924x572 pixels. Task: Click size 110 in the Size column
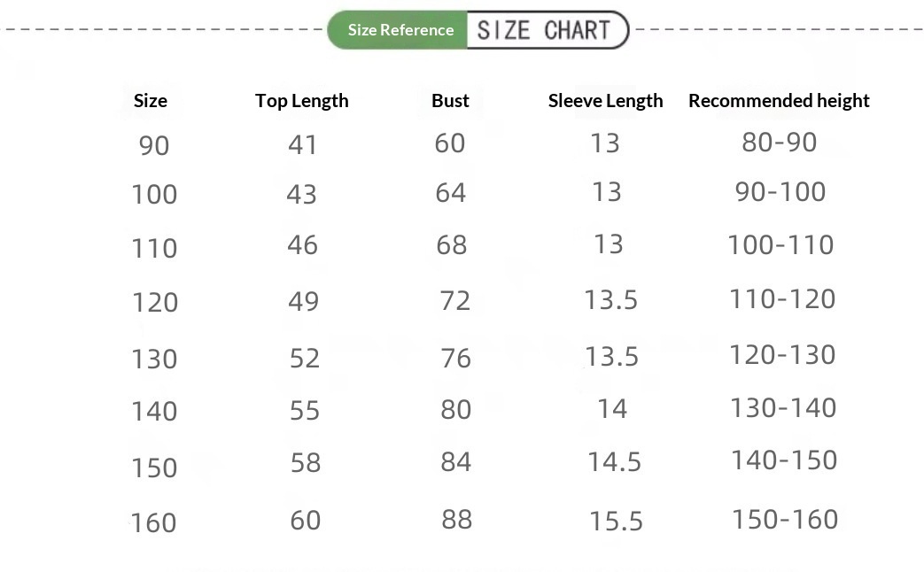click(x=154, y=249)
